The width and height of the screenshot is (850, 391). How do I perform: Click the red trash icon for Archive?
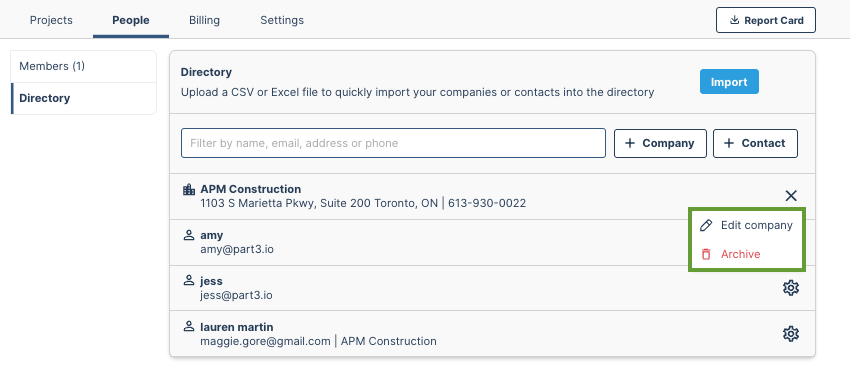coord(706,254)
